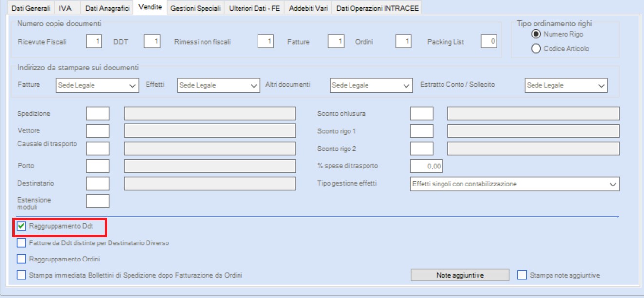Click the Porto code field
Viewport: 644px width, 298px height.
click(x=98, y=166)
